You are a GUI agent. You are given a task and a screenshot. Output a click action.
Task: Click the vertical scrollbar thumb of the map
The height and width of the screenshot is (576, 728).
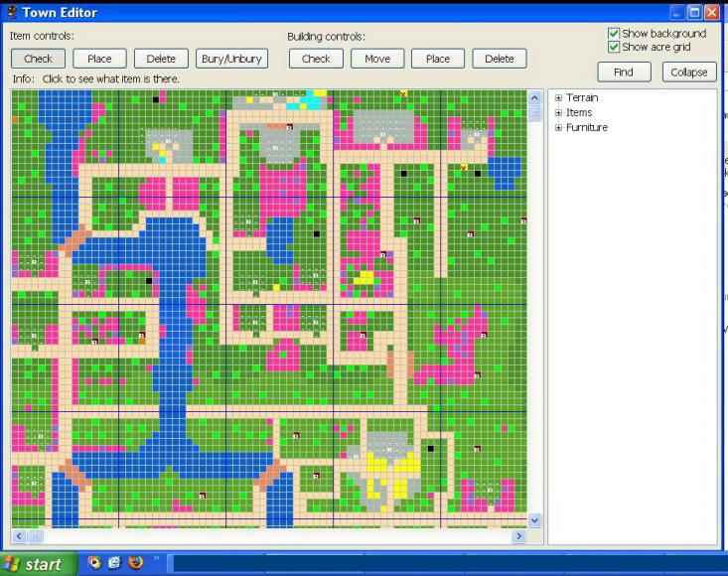tap(534, 113)
